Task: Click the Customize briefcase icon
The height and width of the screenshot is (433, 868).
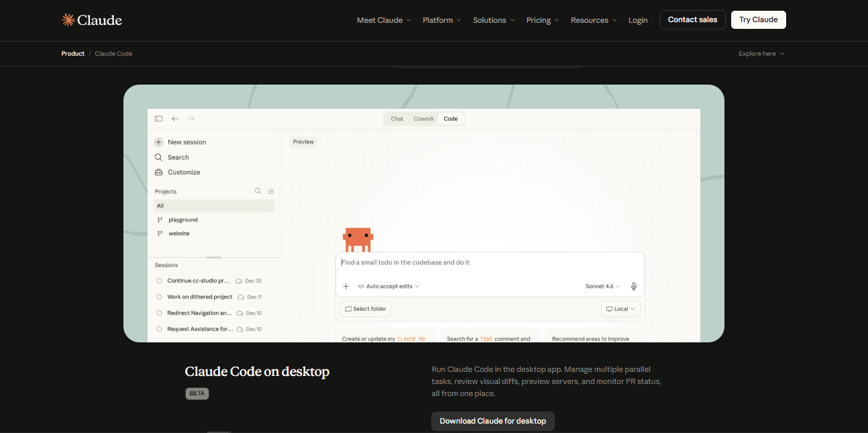Action: click(158, 173)
